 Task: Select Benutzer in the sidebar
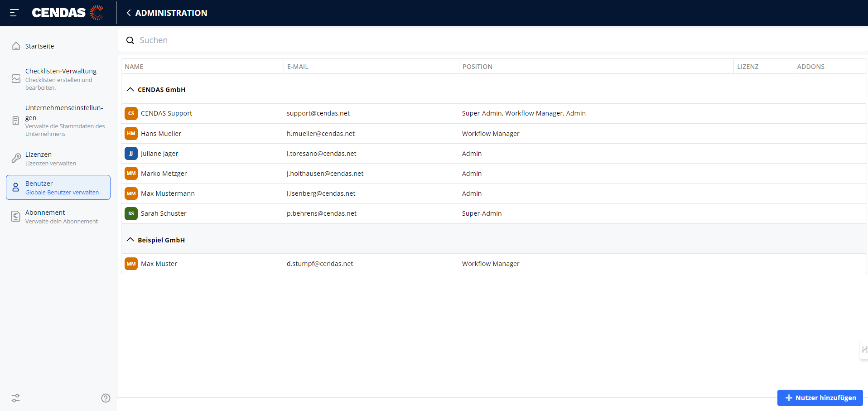click(58, 188)
